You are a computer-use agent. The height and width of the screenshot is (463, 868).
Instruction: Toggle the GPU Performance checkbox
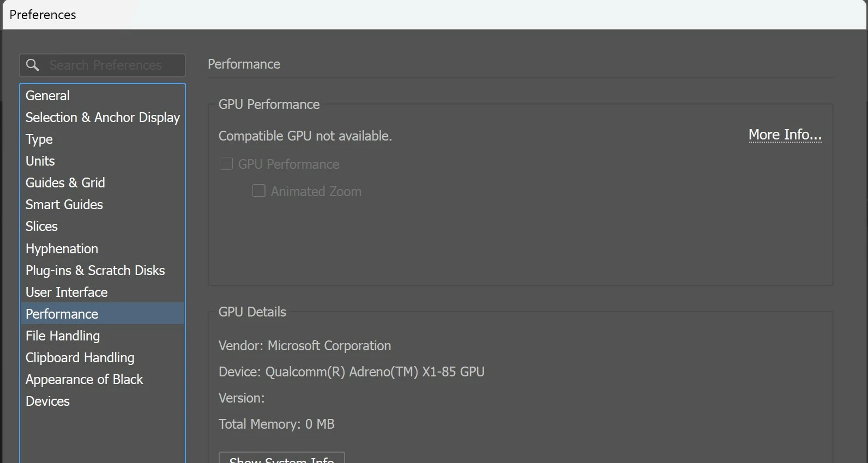click(x=226, y=164)
